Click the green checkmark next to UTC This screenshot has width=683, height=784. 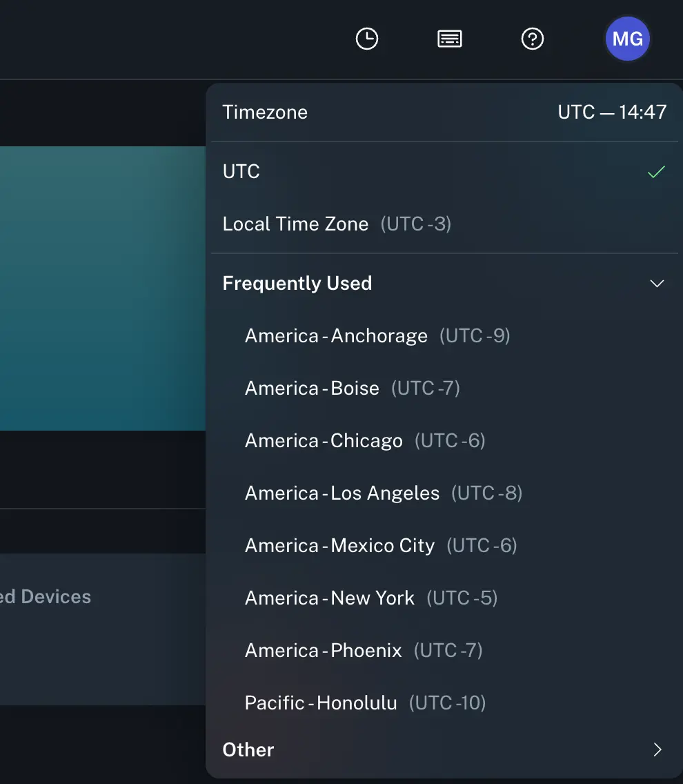656,171
